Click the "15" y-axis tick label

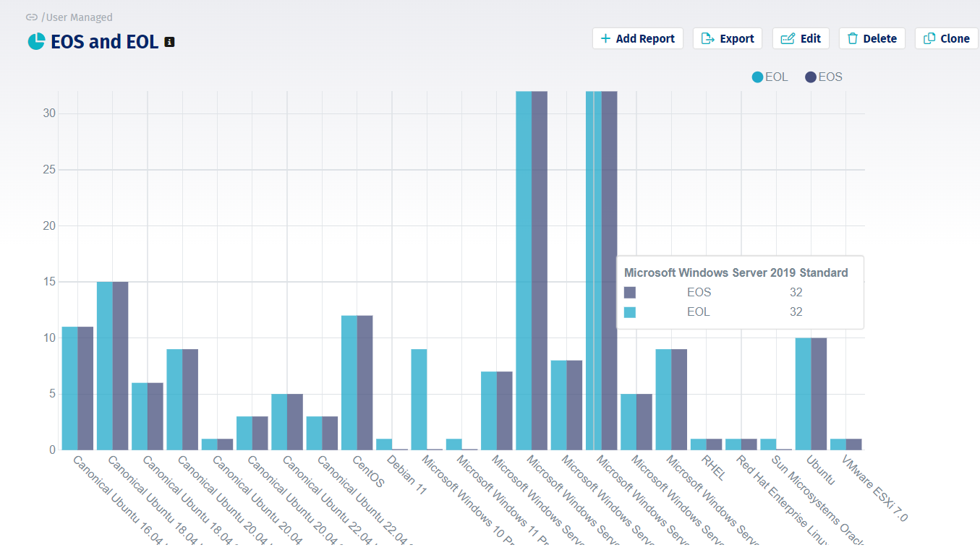point(49,282)
